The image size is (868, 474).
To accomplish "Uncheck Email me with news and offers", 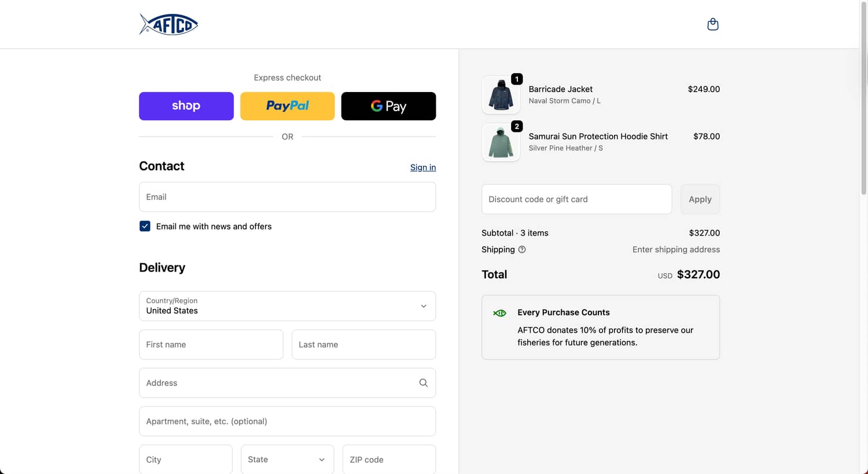I will (145, 226).
